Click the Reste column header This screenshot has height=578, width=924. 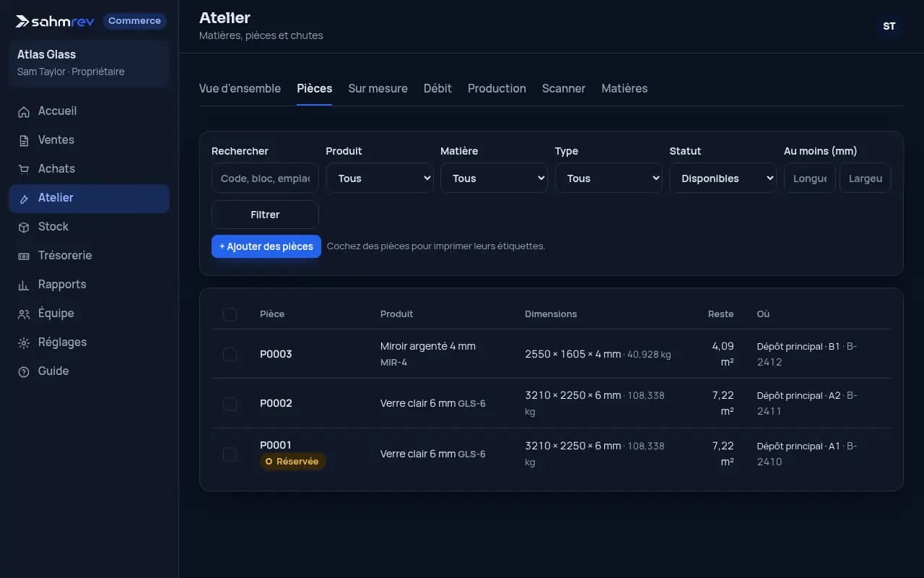click(720, 314)
